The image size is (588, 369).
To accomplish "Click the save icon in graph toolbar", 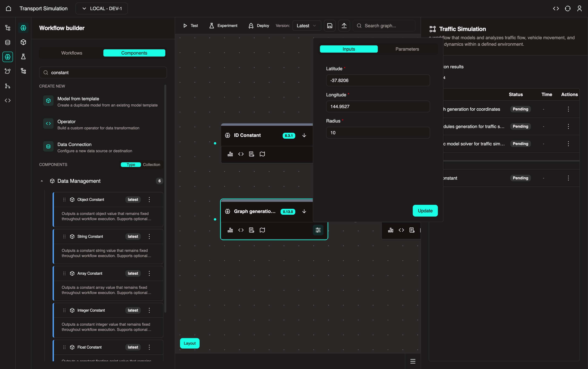I will point(330,26).
